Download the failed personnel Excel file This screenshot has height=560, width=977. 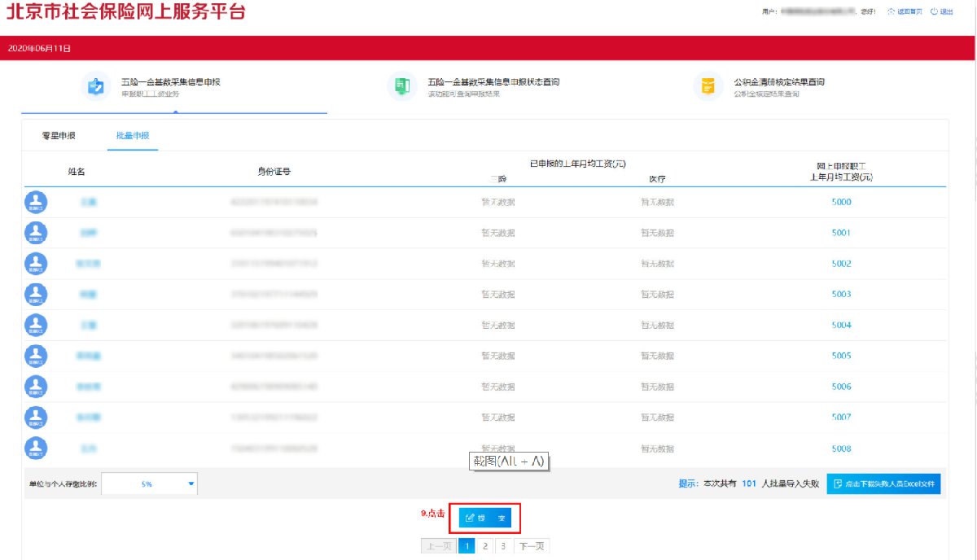coord(883,483)
